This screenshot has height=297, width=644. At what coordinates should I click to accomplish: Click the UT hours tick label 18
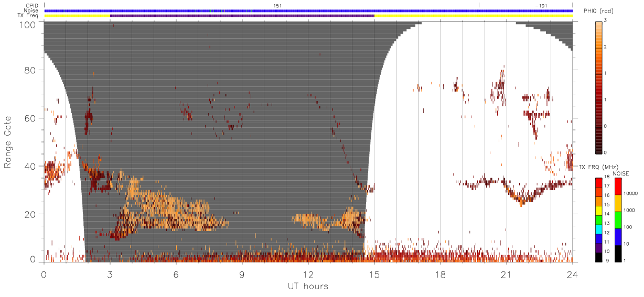(441, 275)
